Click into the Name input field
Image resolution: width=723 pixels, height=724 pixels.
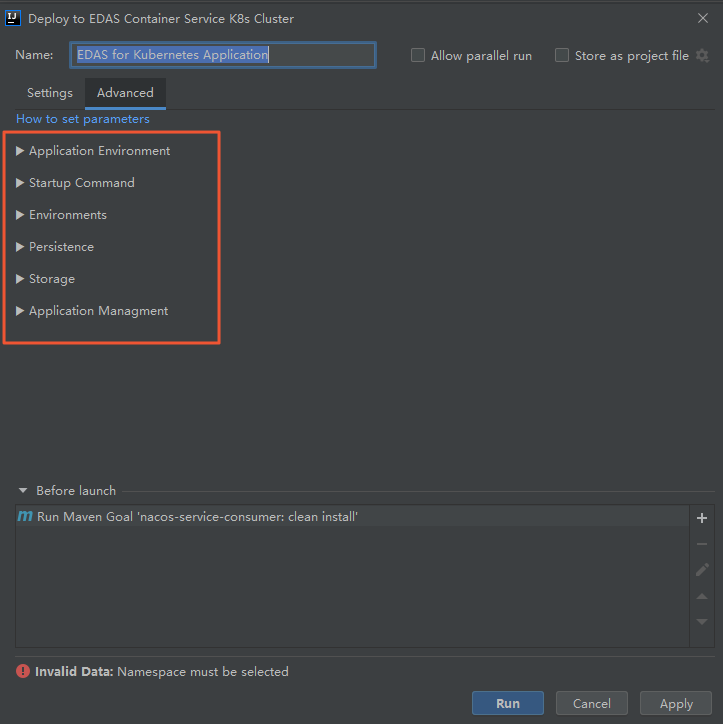coord(223,55)
